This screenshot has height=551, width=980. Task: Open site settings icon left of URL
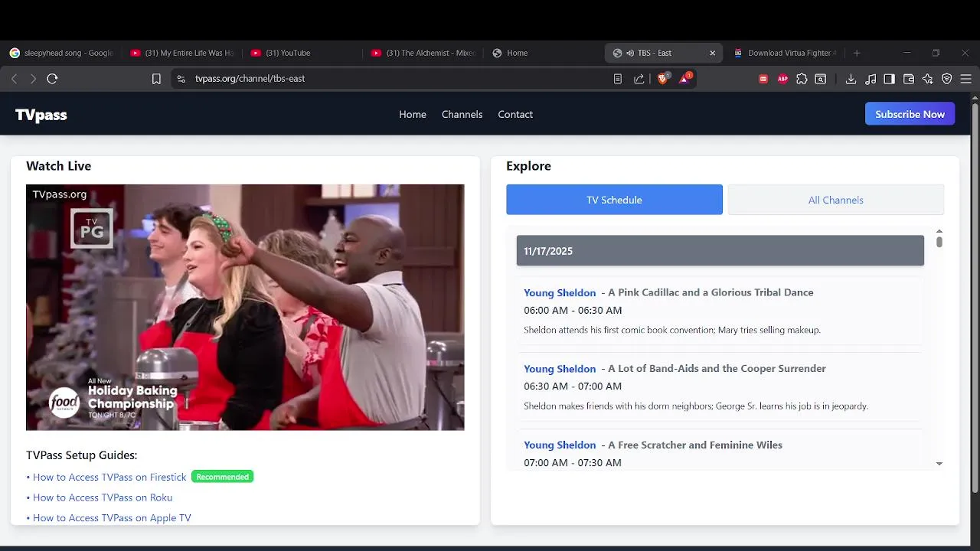(181, 79)
